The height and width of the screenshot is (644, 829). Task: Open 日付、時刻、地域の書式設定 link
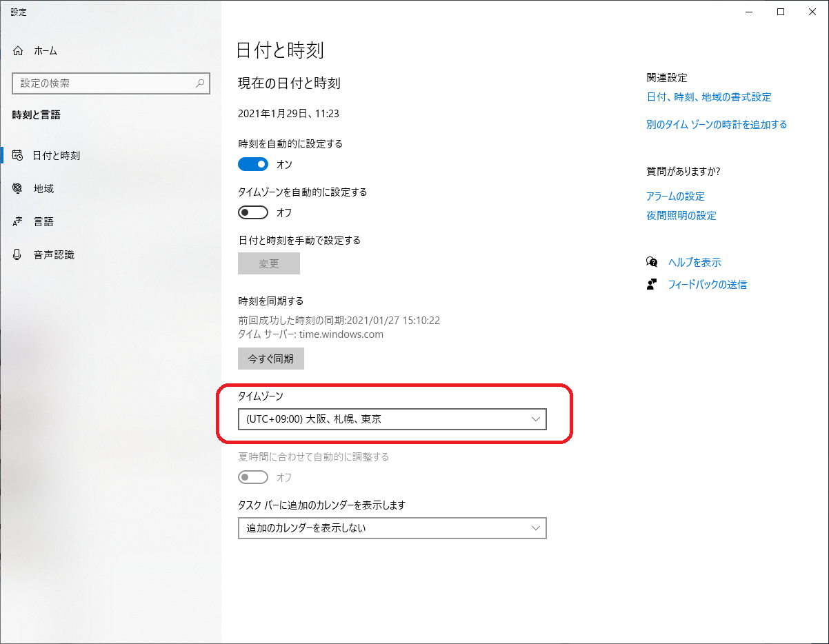[708, 97]
